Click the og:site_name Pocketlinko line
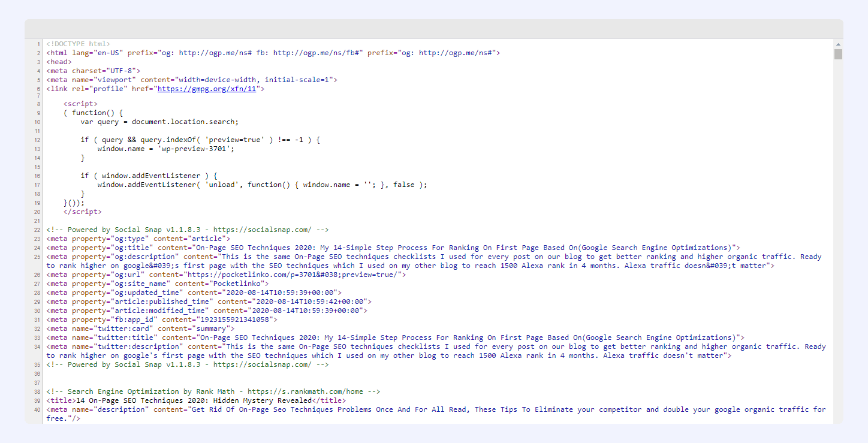Image resolution: width=868 pixels, height=443 pixels. 158,284
